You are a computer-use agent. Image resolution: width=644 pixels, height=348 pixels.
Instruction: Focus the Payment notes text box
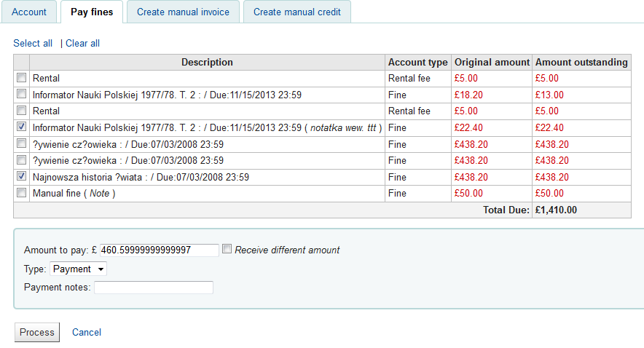click(154, 288)
